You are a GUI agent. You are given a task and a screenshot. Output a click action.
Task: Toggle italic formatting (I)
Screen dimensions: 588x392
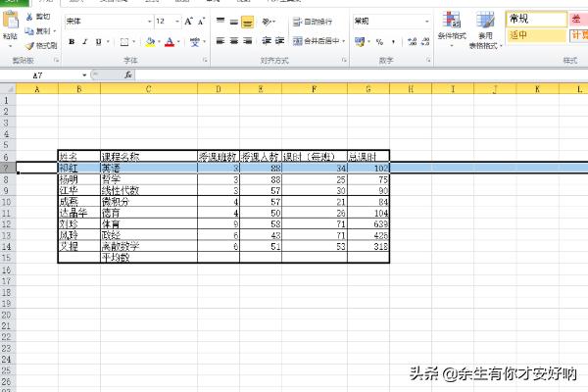click(x=84, y=41)
